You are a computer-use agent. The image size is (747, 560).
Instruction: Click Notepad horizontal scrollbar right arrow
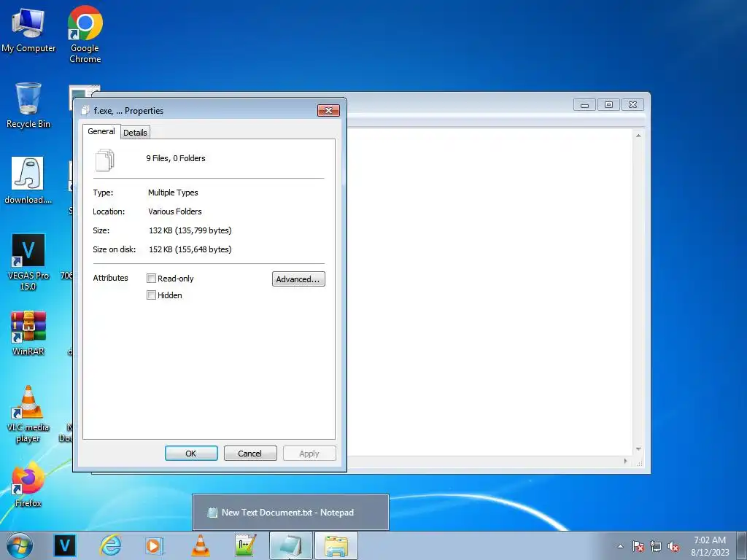click(625, 461)
